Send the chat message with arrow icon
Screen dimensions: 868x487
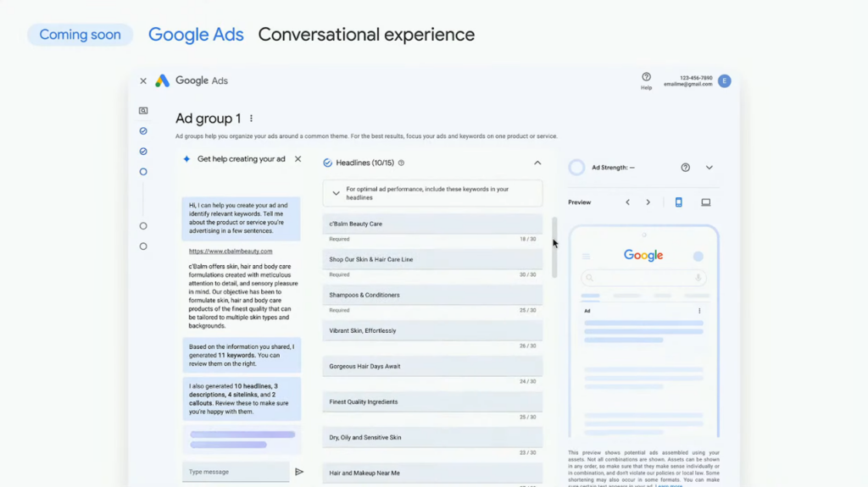tap(299, 472)
